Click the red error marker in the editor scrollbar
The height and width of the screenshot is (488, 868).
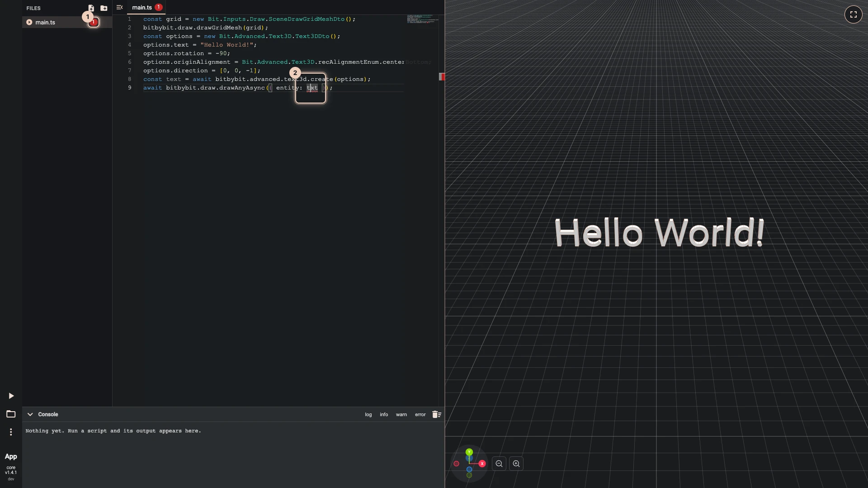442,77
